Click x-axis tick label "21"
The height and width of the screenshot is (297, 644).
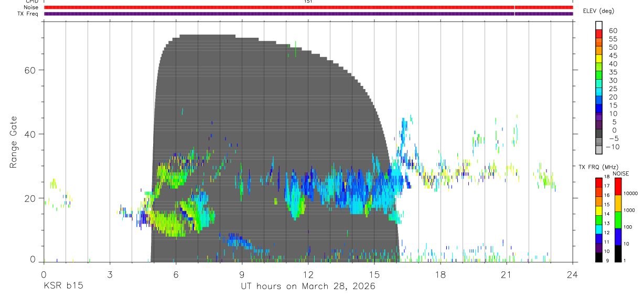tap(507, 275)
